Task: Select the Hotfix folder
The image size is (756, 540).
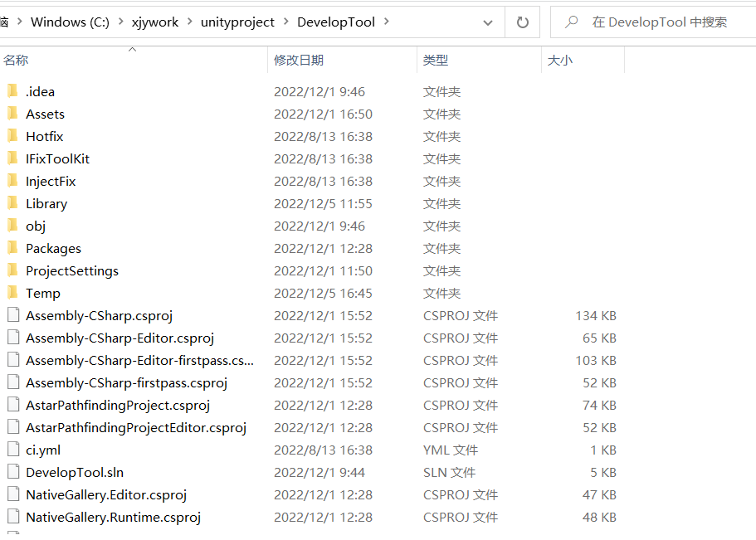Action: click(44, 136)
